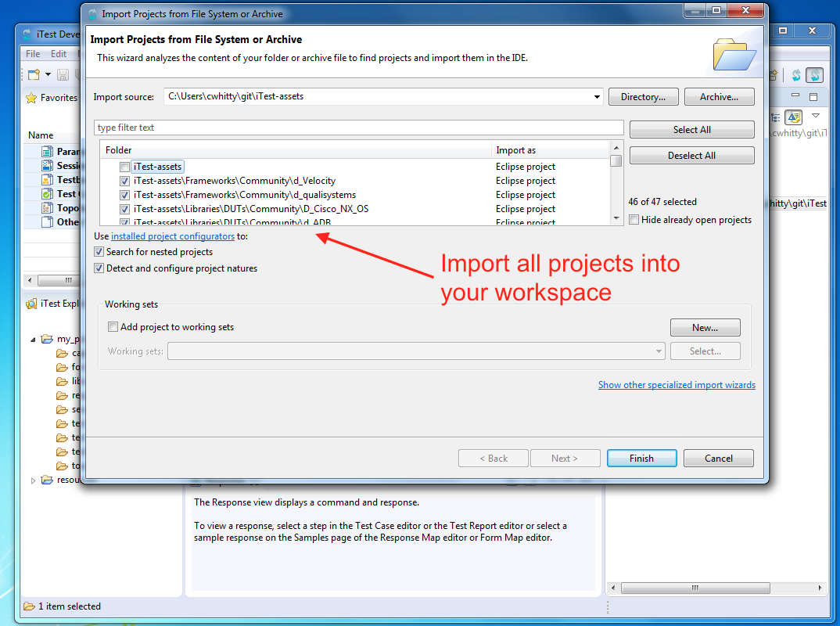The image size is (840, 626).
Task: Collapse the my_p project tree node
Action: point(33,340)
